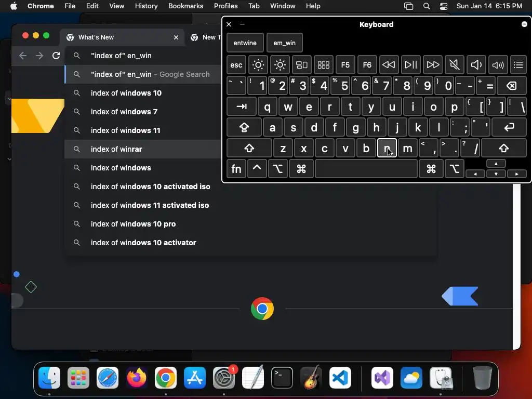Toggle the left shift key
The height and width of the screenshot is (399, 532).
(249, 148)
